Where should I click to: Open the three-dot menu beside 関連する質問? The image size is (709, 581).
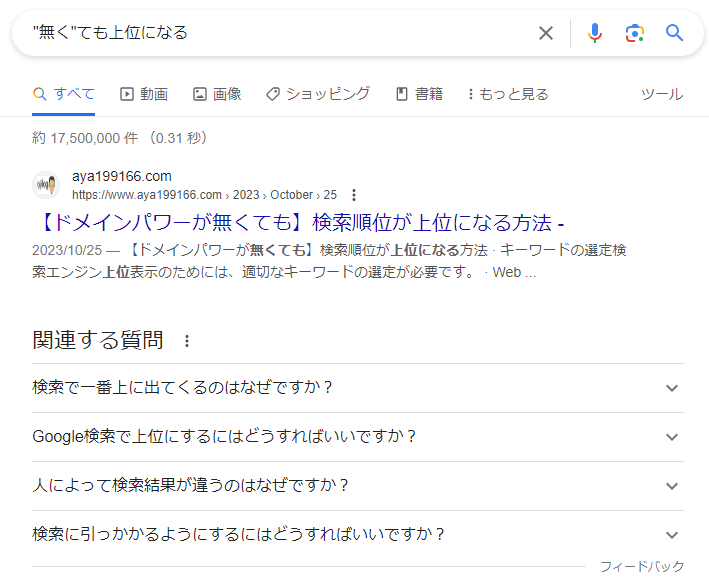187,341
